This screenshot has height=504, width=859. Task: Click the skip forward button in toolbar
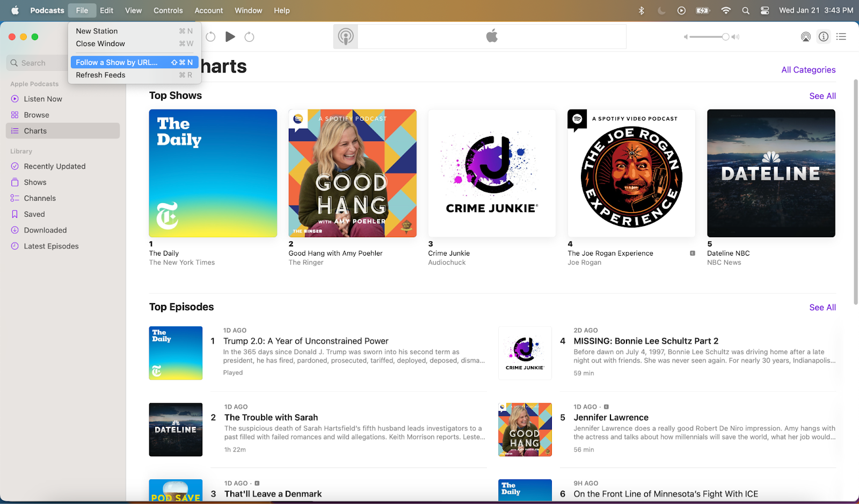coord(249,36)
